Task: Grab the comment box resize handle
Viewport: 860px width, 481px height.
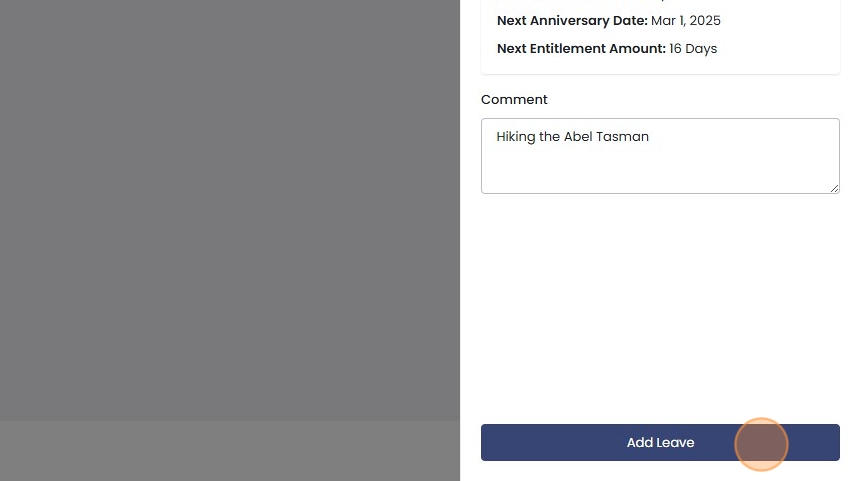Action: (x=834, y=188)
